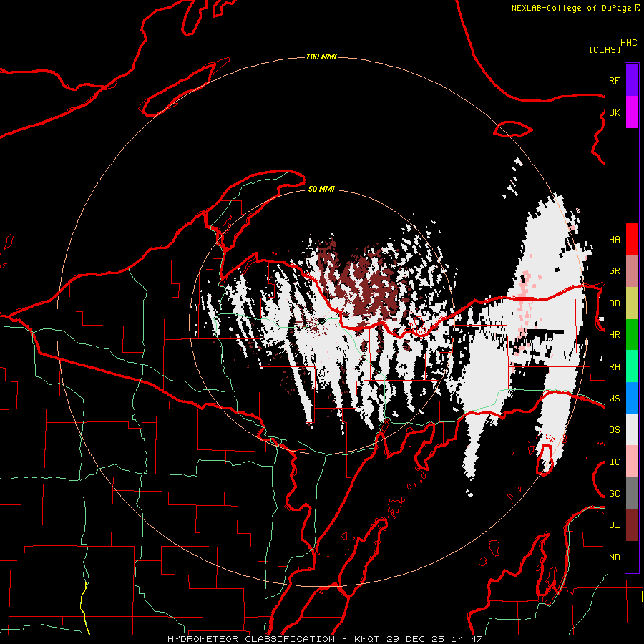The image size is (644, 644).
Task: Click the 29 DEC 25 date stamp
Action: click(416, 639)
